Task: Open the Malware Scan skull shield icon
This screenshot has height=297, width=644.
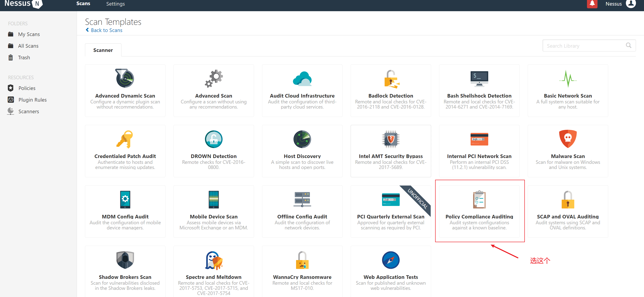Action: (x=568, y=139)
